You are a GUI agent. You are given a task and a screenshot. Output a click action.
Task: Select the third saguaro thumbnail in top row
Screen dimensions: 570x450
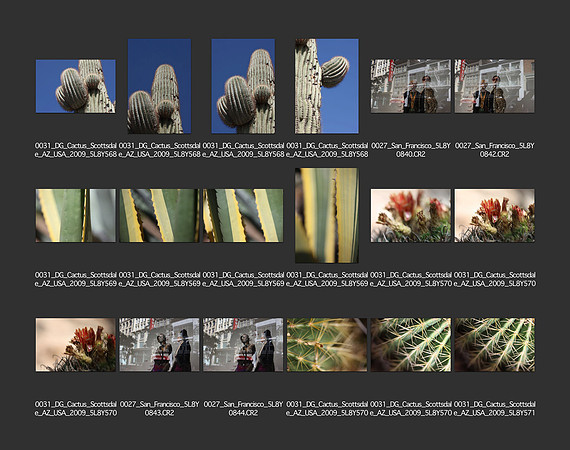pos(243,86)
